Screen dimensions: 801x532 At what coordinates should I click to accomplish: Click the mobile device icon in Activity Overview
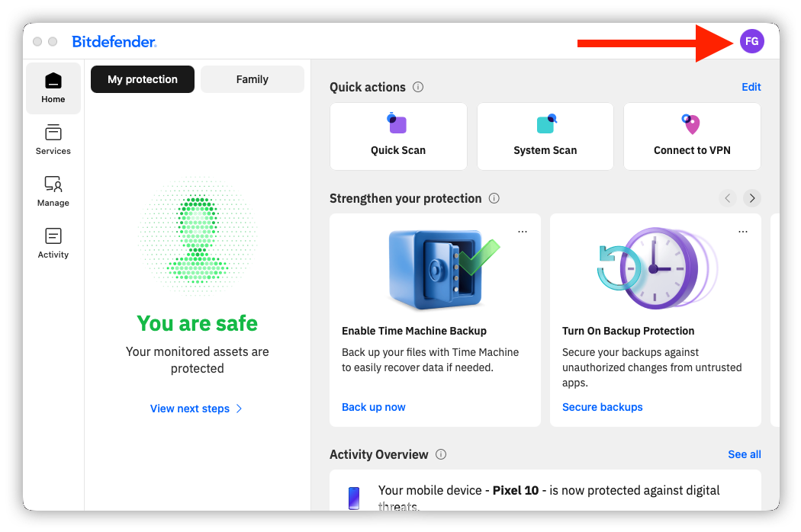(x=354, y=498)
